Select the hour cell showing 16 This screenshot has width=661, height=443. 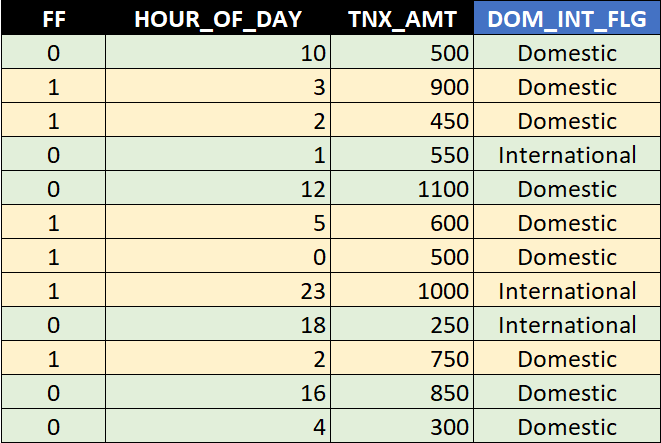click(218, 392)
